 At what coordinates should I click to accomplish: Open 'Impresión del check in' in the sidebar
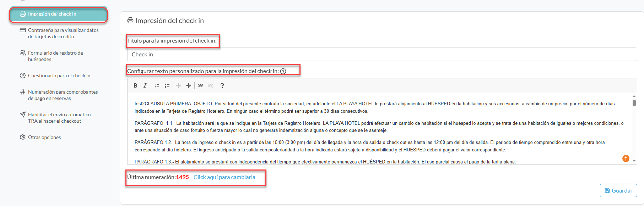point(58,14)
